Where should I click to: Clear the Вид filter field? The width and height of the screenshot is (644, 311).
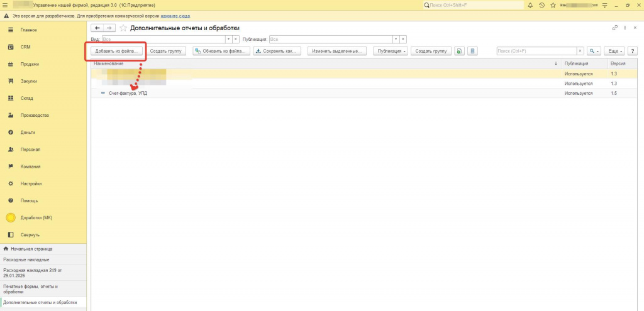coord(236,40)
